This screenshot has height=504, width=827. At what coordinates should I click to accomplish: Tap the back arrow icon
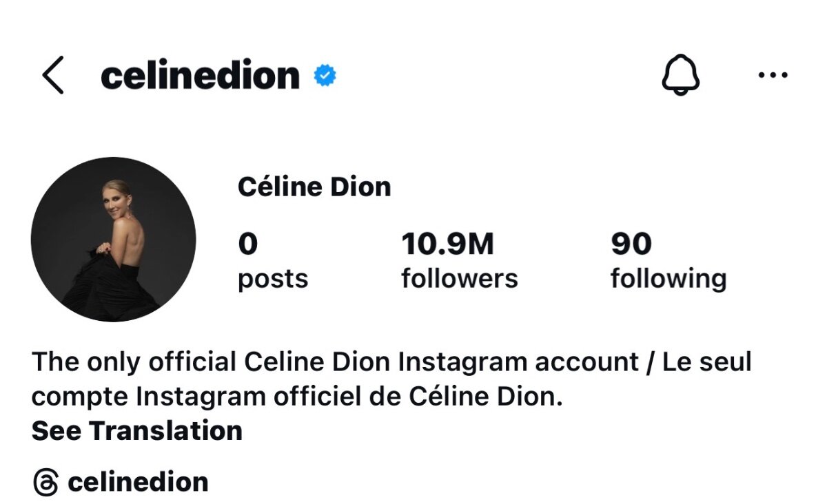52,75
